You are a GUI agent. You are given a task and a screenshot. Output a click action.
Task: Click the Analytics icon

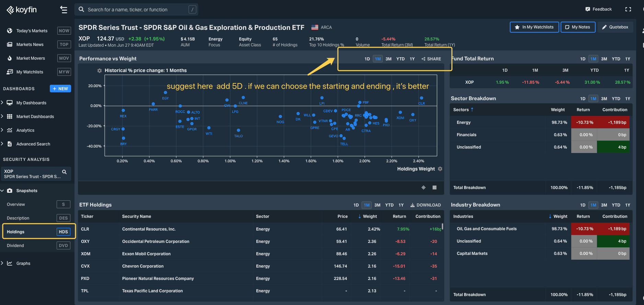[10, 130]
